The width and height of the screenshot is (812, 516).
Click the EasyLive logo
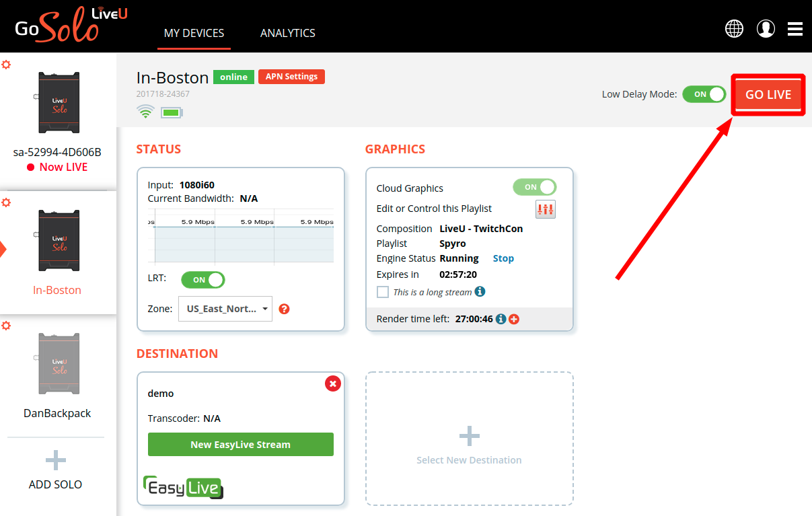(183, 487)
